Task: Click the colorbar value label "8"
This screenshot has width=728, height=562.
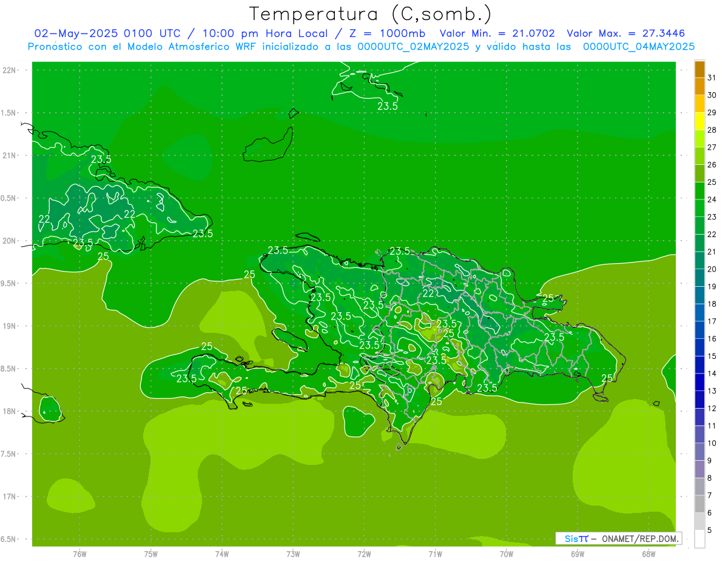Action: [x=709, y=478]
